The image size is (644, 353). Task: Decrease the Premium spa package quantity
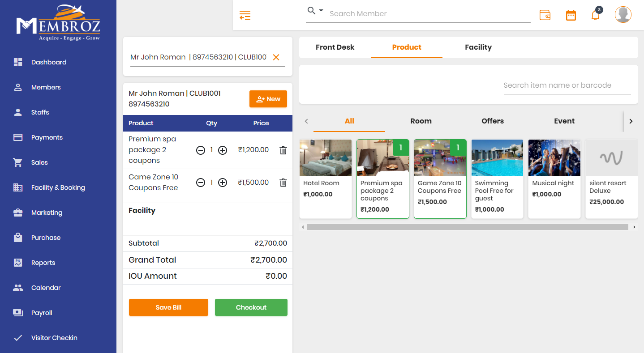pos(201,150)
